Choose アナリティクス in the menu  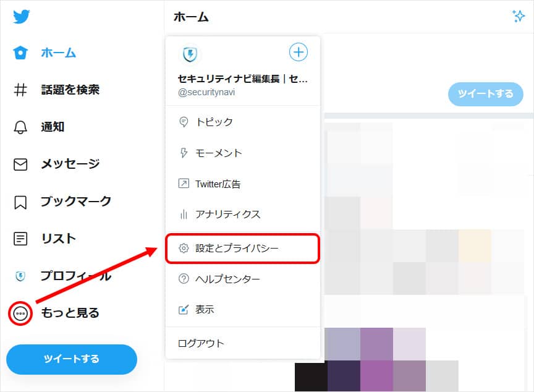pos(242,214)
